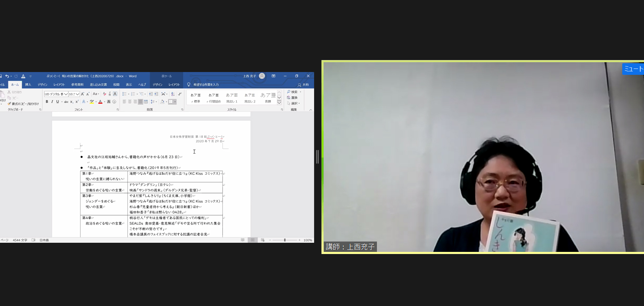Select the 行間詰め style

214,98
